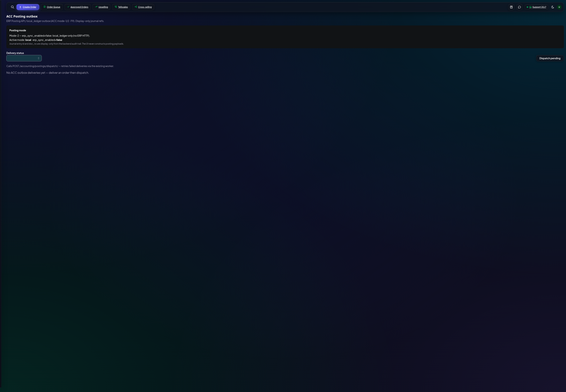Go to the Order Queue page
Image resolution: width=566 pixels, height=392 pixels.
[x=52, y=7]
